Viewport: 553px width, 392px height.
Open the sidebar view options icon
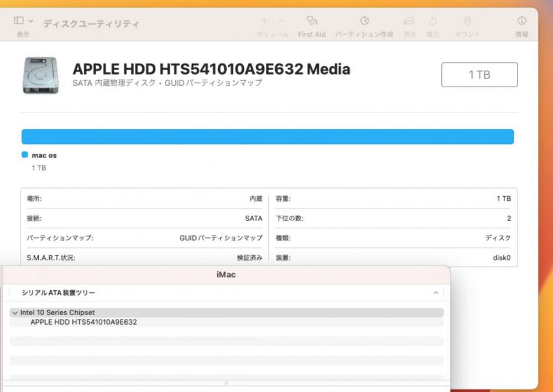pyautogui.click(x=19, y=20)
